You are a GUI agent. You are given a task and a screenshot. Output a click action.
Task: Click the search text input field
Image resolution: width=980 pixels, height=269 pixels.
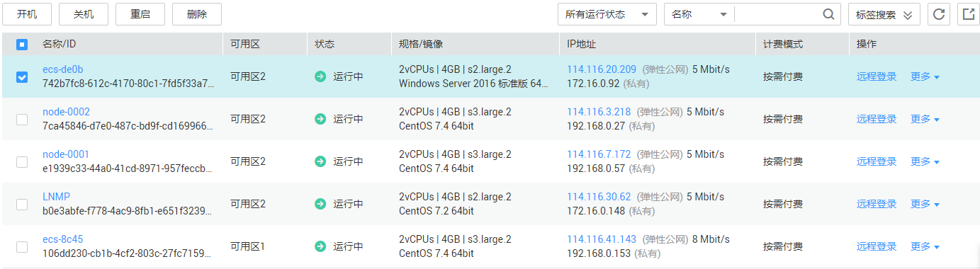(x=777, y=14)
